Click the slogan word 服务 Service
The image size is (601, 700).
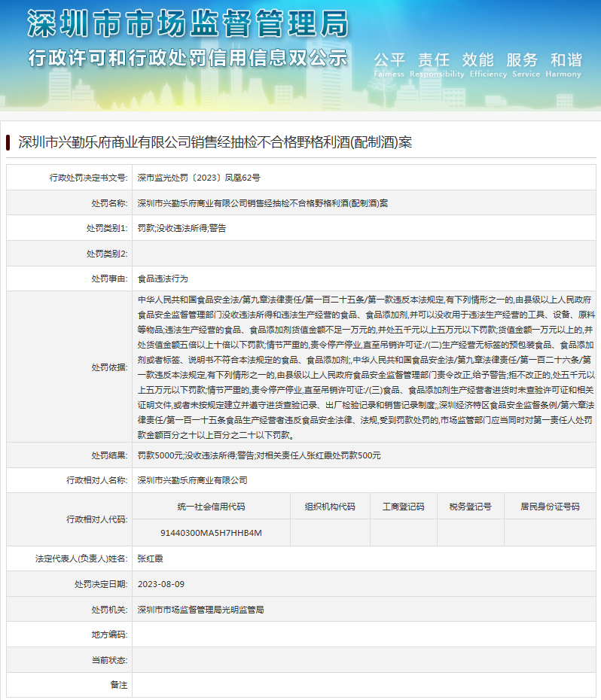click(x=526, y=65)
